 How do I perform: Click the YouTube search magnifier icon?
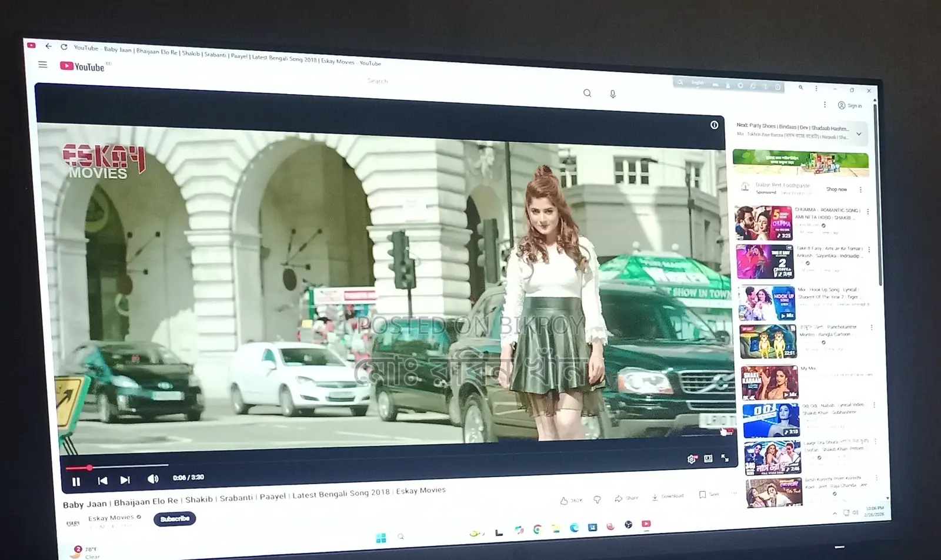(587, 93)
